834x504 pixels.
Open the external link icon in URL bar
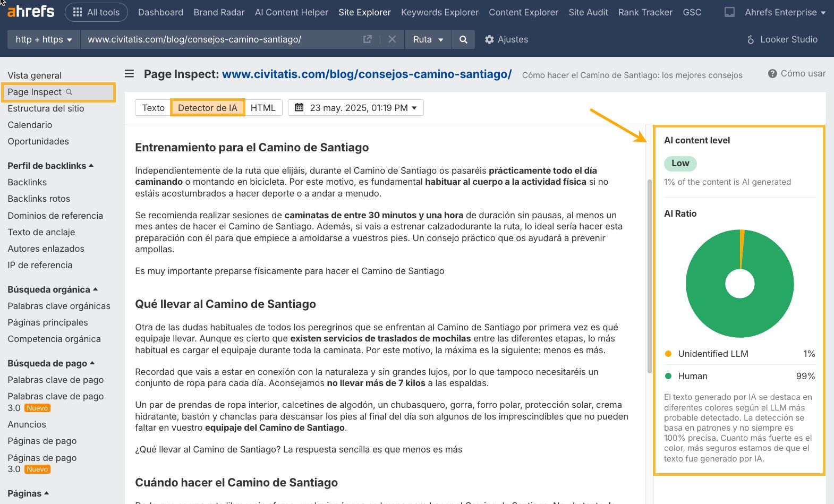tap(367, 39)
